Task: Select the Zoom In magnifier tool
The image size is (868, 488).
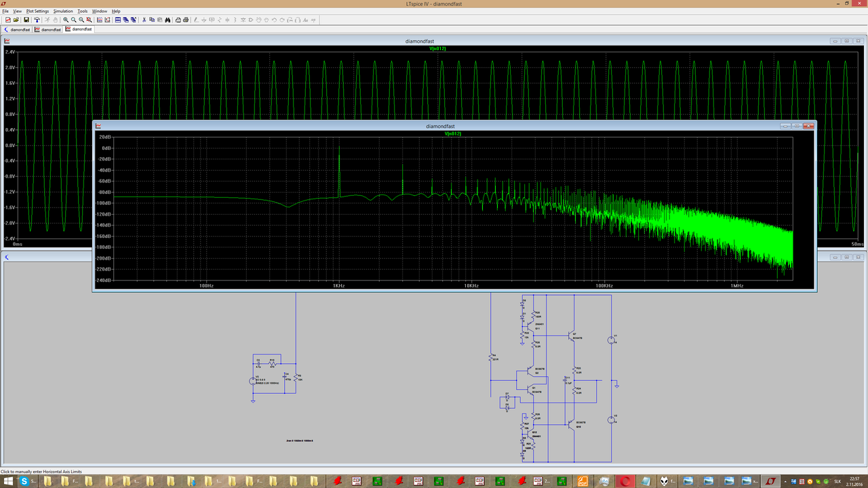Action: tap(66, 20)
